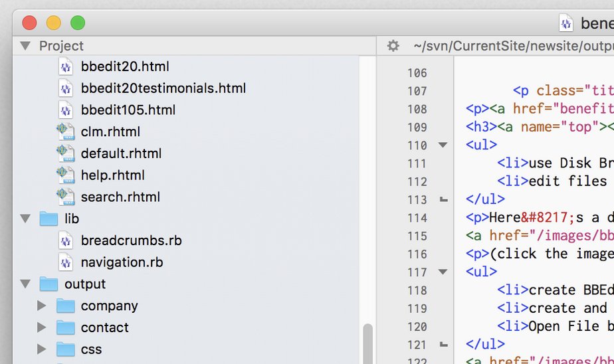
Task: Click line number 106 in gutter
Action: click(417, 73)
